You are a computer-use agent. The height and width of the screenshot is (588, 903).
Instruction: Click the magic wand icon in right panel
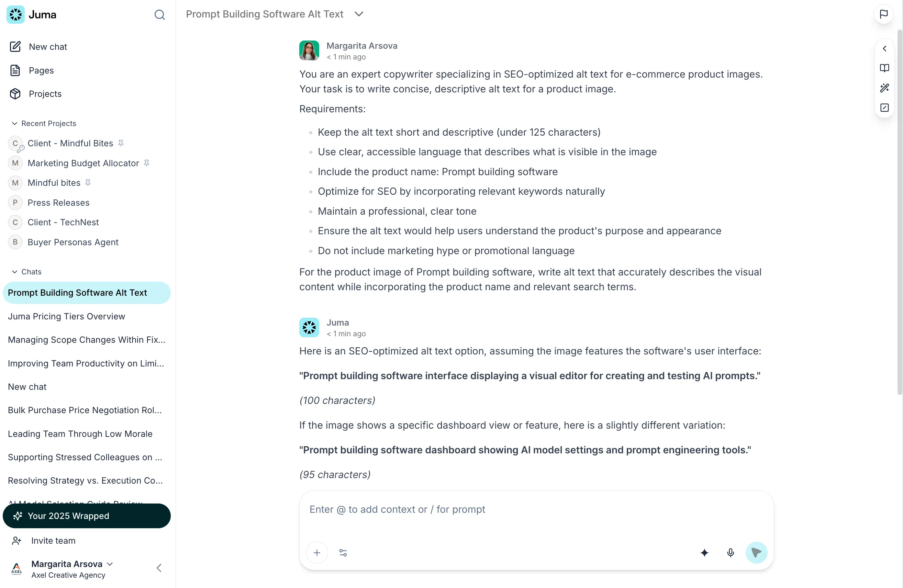(x=884, y=88)
